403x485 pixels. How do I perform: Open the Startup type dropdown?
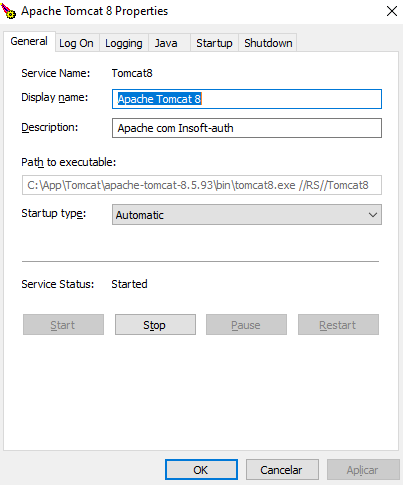[247, 215]
